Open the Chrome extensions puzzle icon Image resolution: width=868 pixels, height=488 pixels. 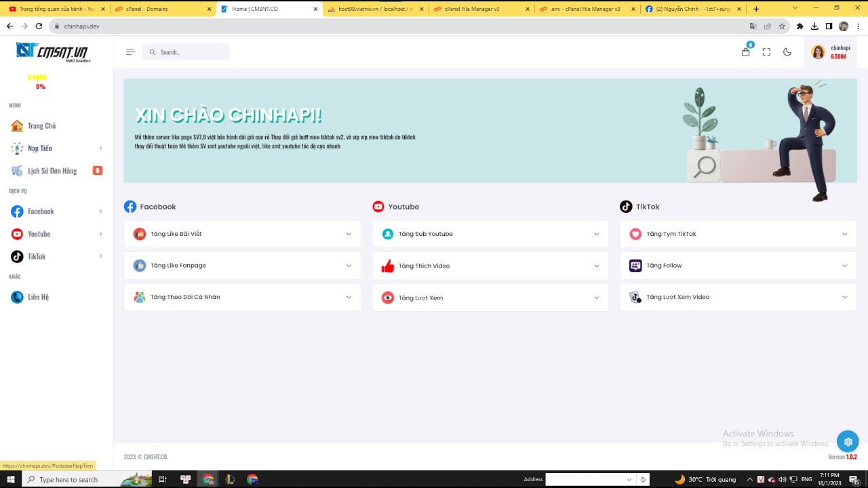tap(800, 26)
